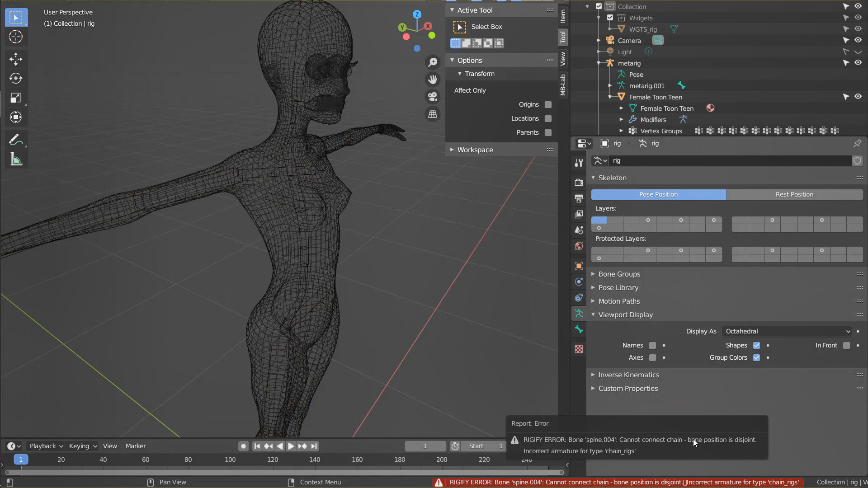Open the Display As Octahedral dropdown
This screenshot has width=868, height=488.
point(787,331)
